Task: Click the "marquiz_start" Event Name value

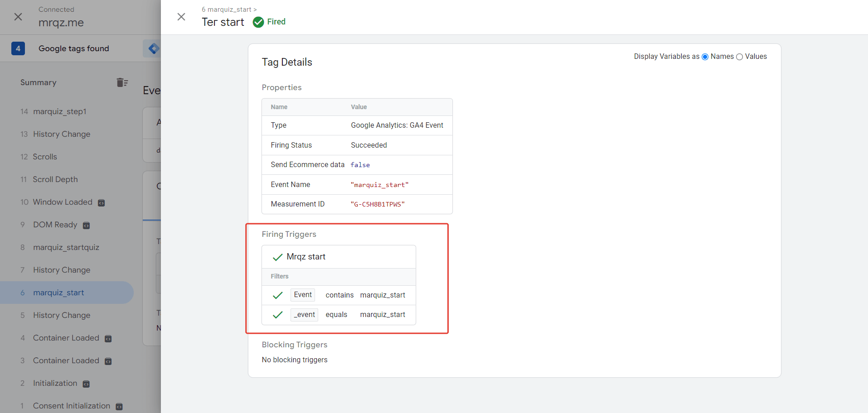Action: coord(380,185)
